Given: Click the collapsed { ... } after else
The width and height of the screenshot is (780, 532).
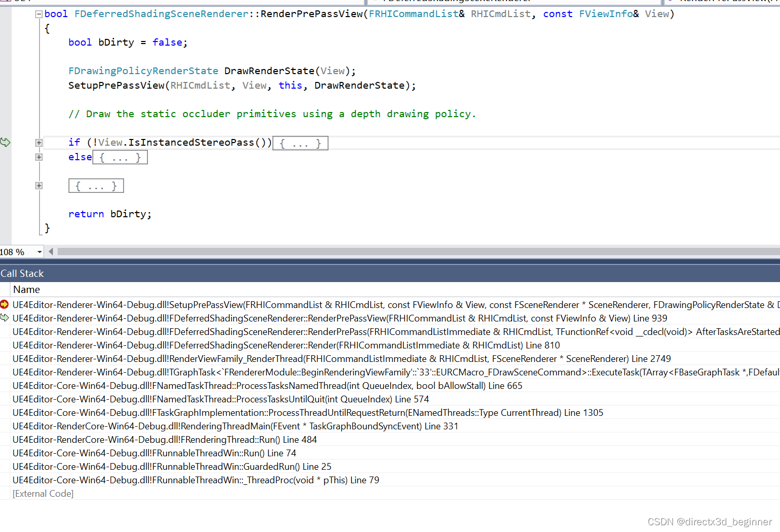Looking at the screenshot, I should pos(120,158).
